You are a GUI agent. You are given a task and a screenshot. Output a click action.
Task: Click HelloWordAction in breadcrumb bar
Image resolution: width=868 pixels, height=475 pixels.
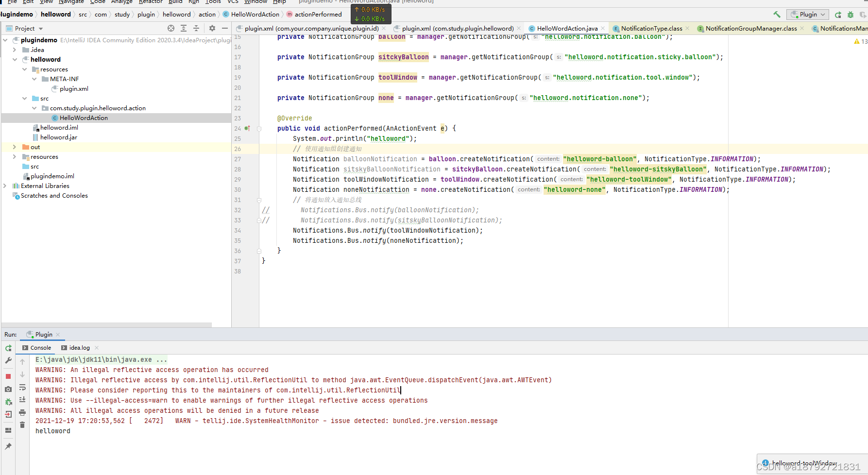(255, 15)
